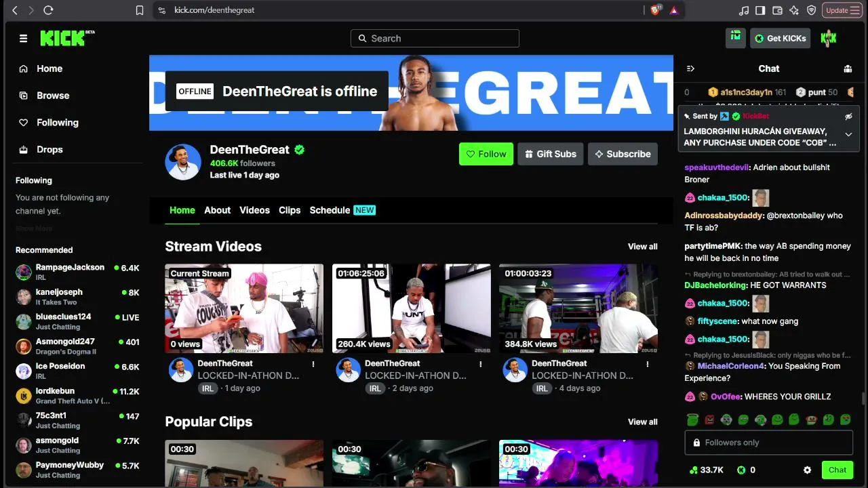Open PaymoneyWubby recommended channel
The height and width of the screenshot is (488, 868).
click(77, 470)
